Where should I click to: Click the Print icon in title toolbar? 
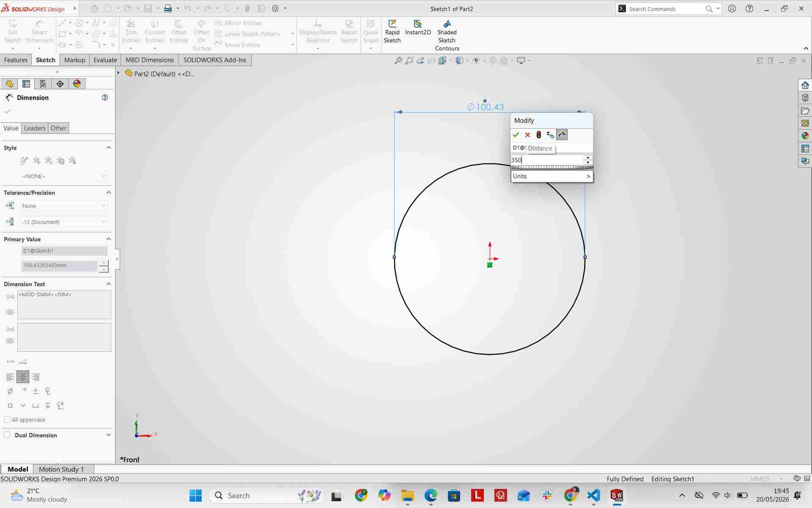click(x=168, y=8)
